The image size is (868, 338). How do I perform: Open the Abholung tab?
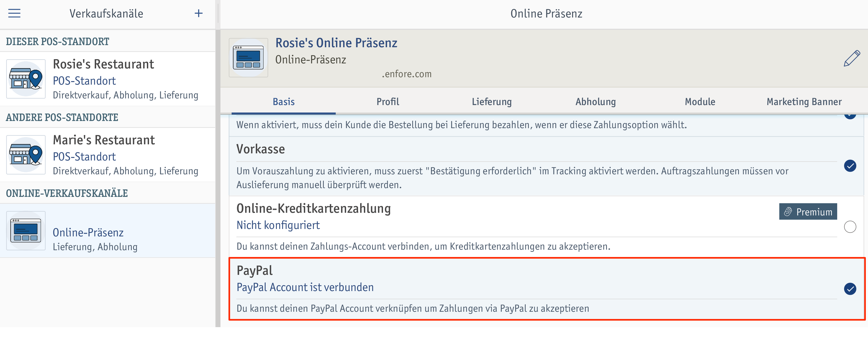pos(595,102)
